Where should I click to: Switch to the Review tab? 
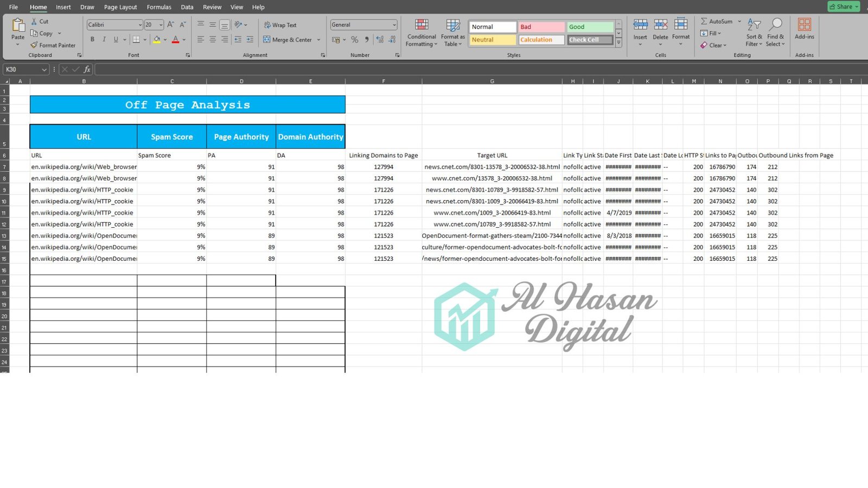pos(212,7)
